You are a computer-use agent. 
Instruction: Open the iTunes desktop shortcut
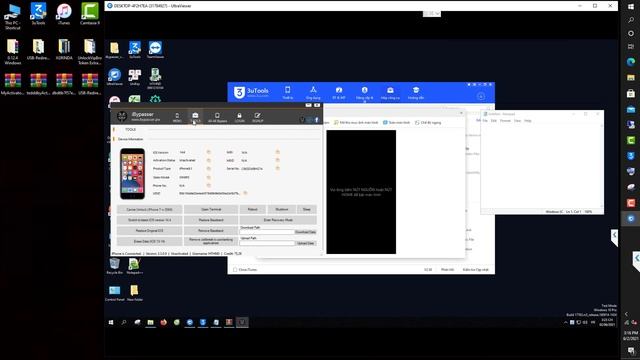coord(64,14)
